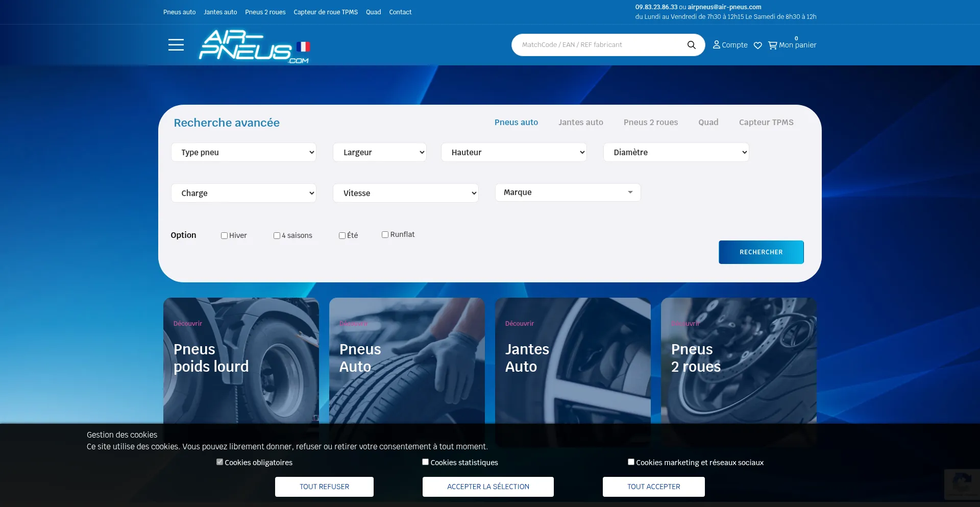Click the reCAPTCHA badge
The height and width of the screenshot is (507, 980).
[962, 484]
